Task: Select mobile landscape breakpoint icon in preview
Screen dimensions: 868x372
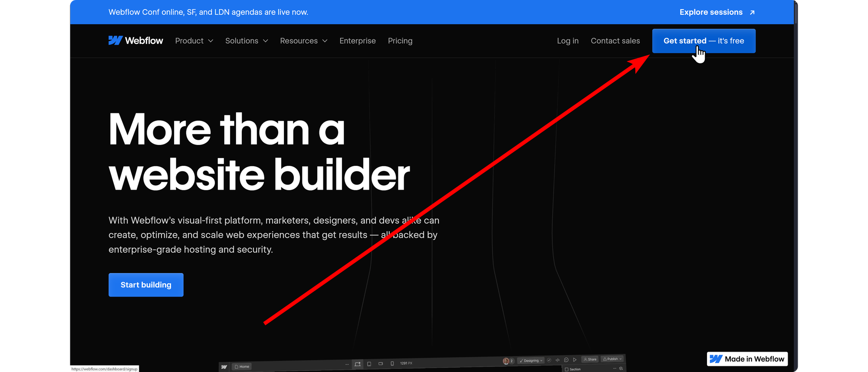Action: 381,364
